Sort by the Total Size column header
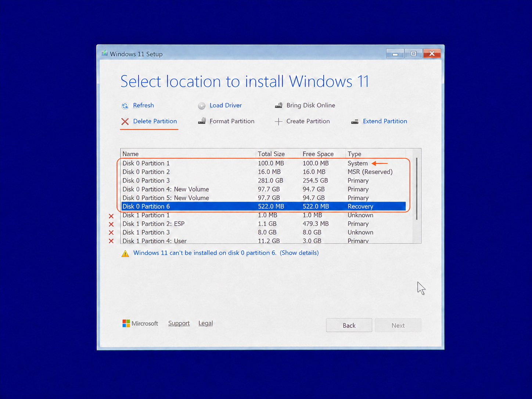The image size is (532, 399). point(278,154)
